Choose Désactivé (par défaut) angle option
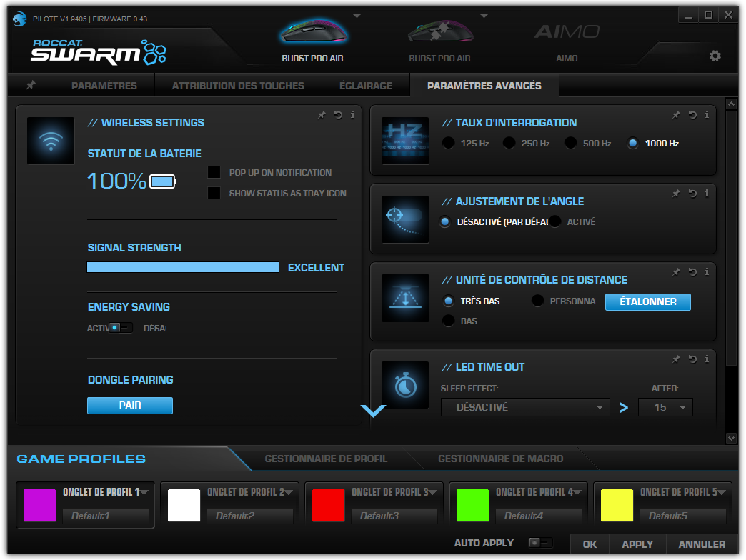The height and width of the screenshot is (560, 746). pyautogui.click(x=445, y=221)
